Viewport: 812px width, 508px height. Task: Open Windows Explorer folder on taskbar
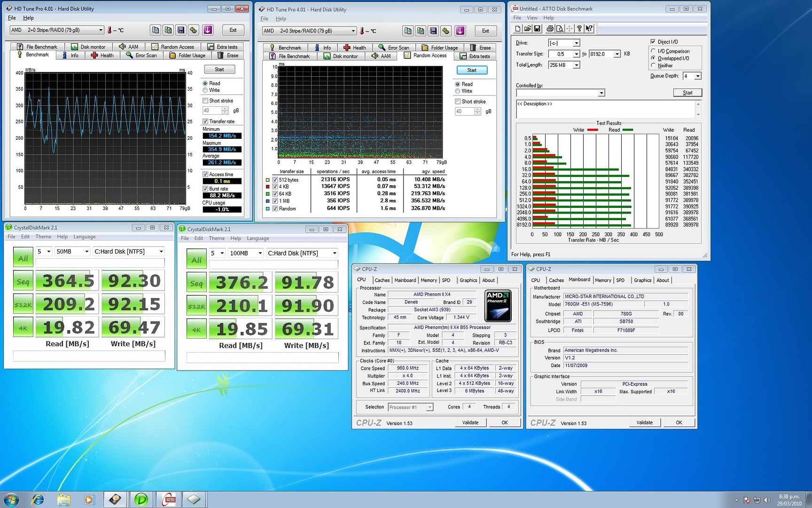63,499
